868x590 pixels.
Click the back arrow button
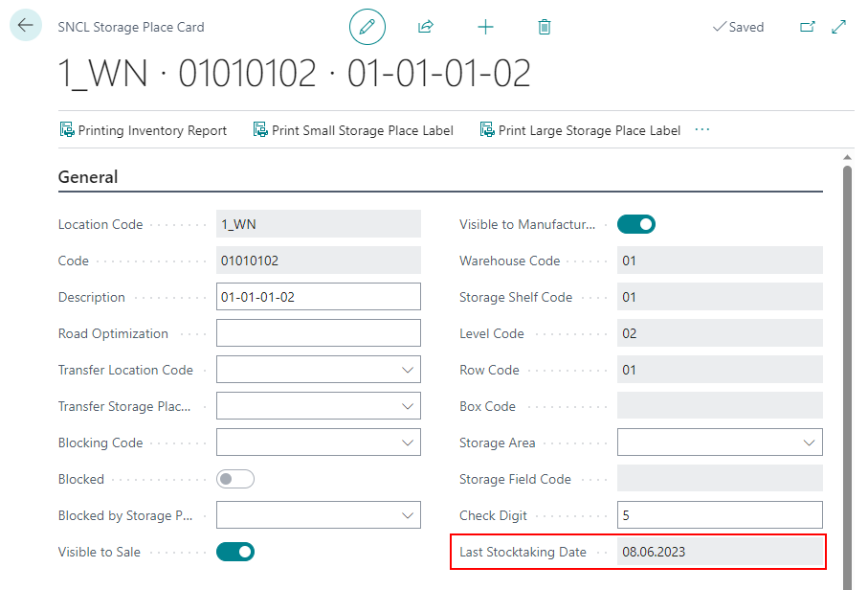pyautogui.click(x=25, y=26)
